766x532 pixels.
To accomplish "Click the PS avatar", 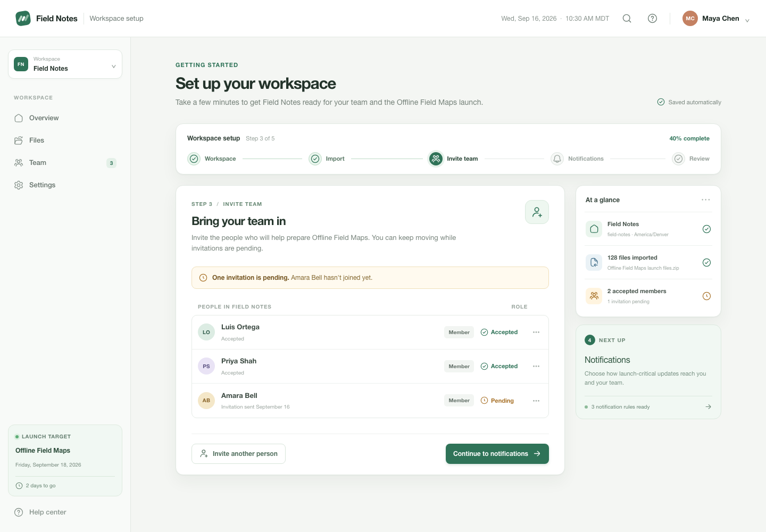I will [206, 367].
